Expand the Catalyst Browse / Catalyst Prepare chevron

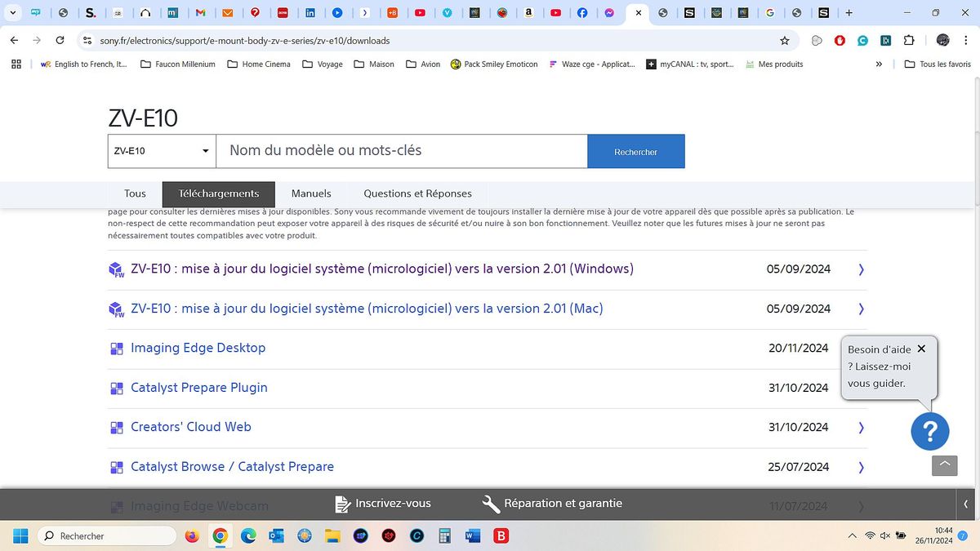click(x=861, y=466)
